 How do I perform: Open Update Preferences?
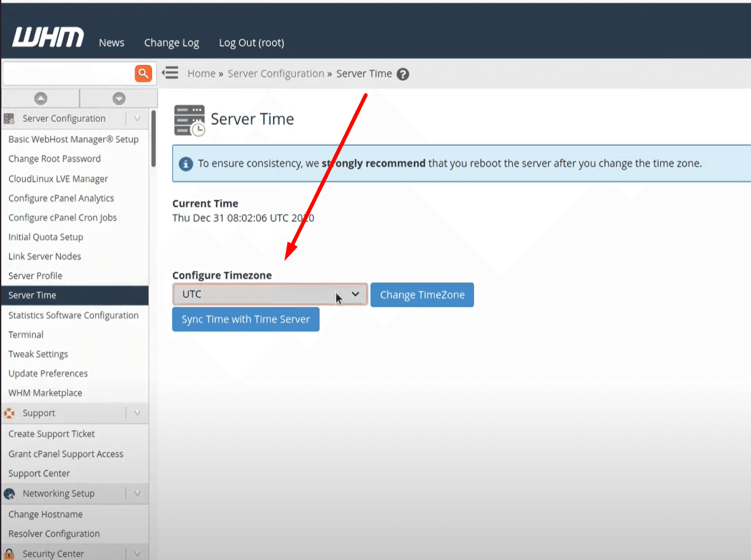coord(48,374)
